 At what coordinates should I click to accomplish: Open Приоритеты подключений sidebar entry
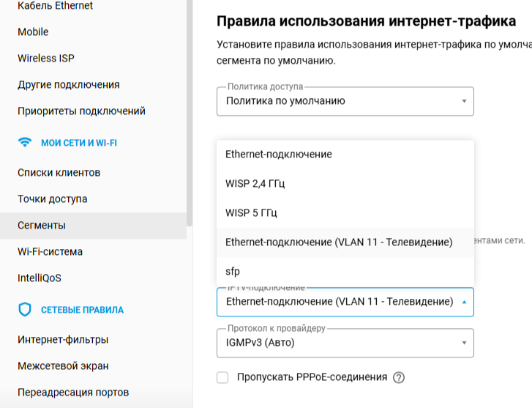coord(81,111)
